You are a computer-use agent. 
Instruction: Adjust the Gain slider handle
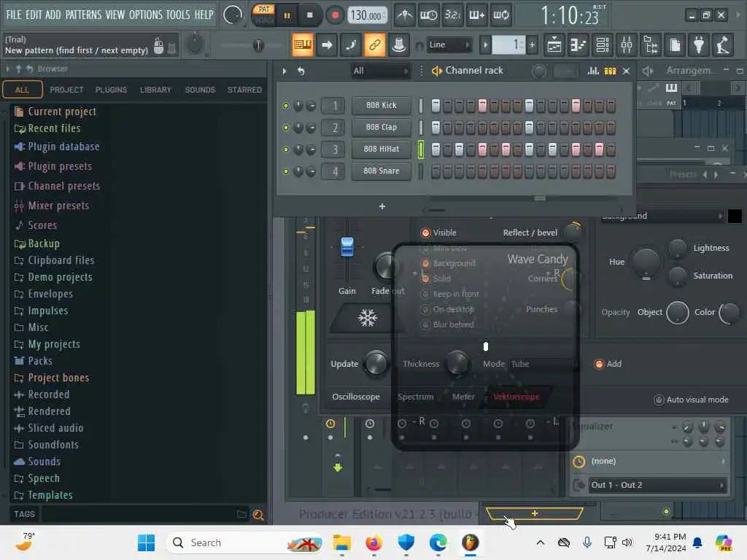347,246
